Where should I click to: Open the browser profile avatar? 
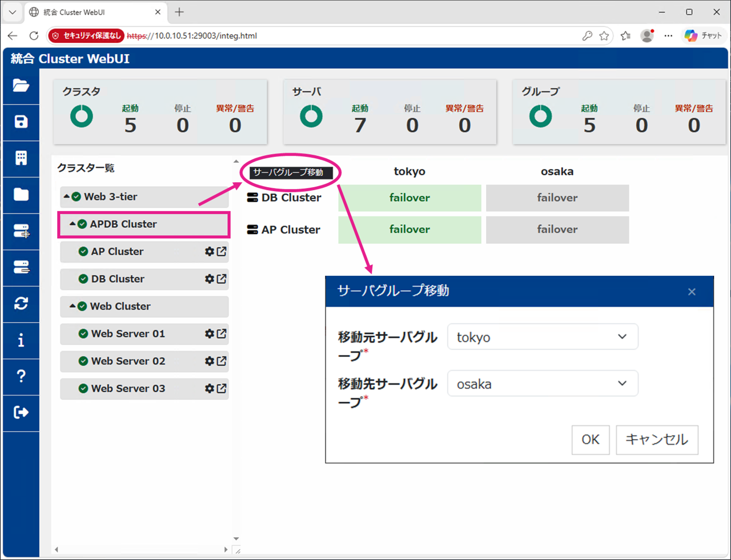point(647,35)
